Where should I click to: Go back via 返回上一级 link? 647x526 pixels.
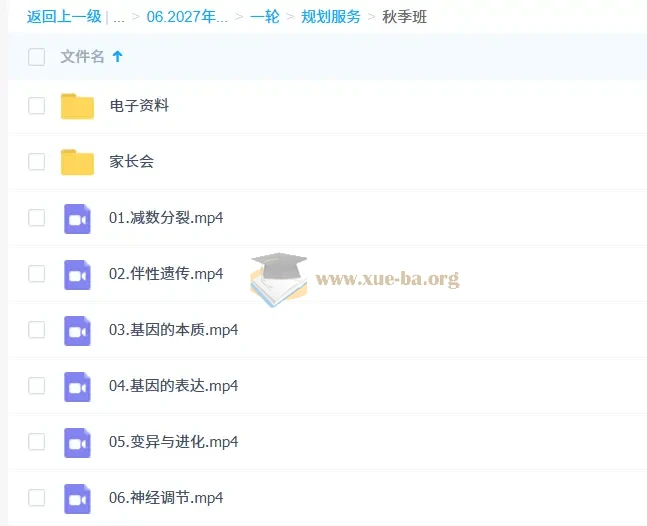pyautogui.click(x=64, y=17)
